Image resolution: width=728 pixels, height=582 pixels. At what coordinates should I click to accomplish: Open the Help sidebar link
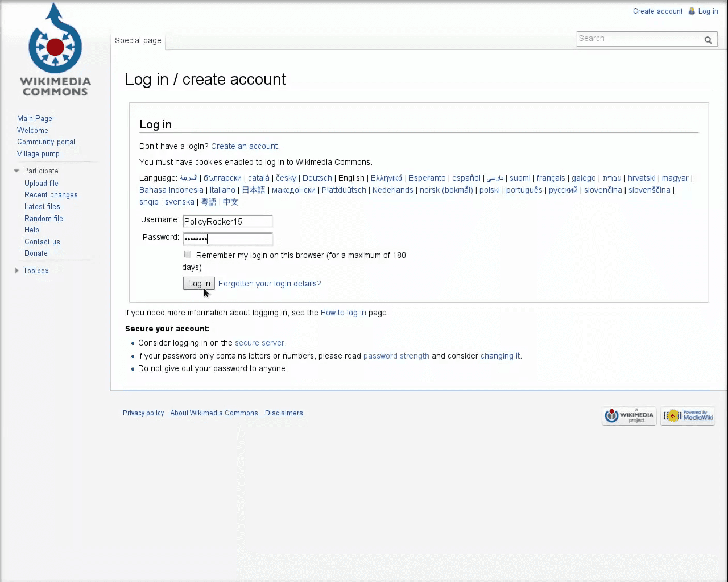click(32, 230)
